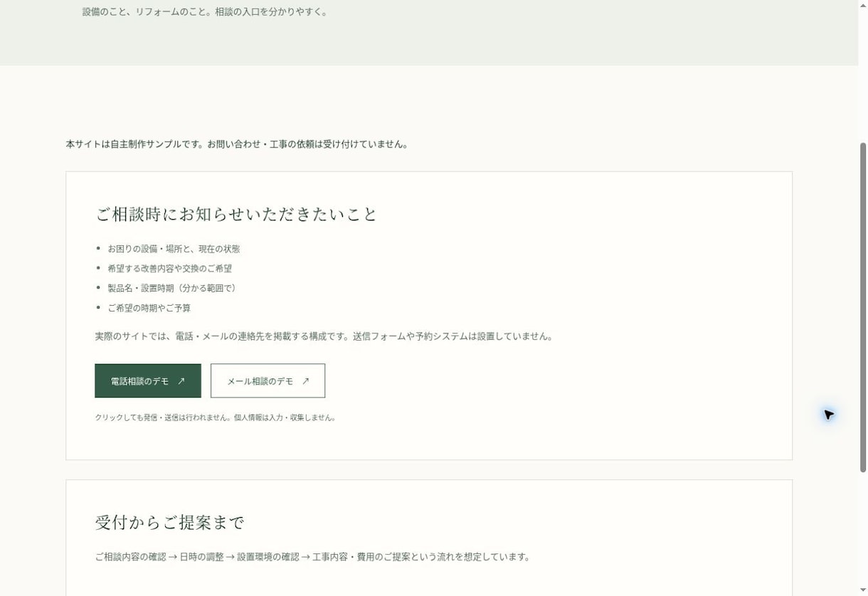Viewport: 868px width, 596px height.
Task: Click the bullet 希望する改善内容や交換のご希望
Action: (x=169, y=269)
